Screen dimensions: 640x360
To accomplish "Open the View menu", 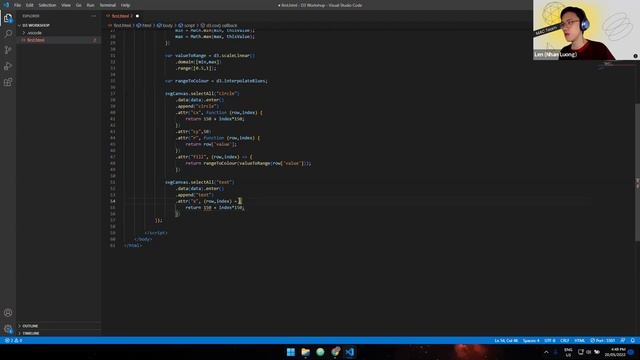I will point(66,5).
